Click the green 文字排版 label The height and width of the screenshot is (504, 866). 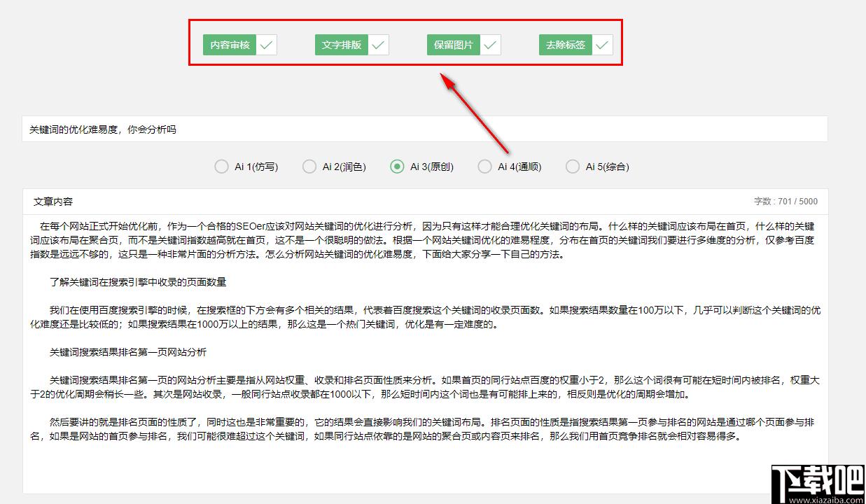point(342,45)
